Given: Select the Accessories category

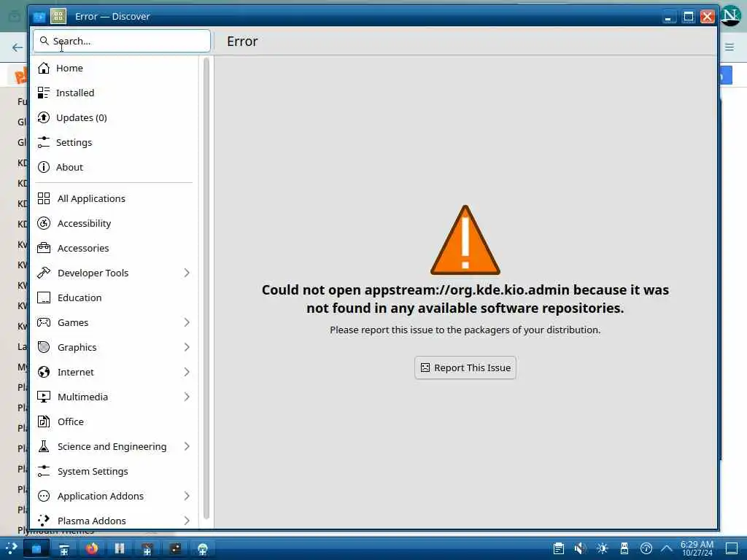Looking at the screenshot, I should pos(115,248).
